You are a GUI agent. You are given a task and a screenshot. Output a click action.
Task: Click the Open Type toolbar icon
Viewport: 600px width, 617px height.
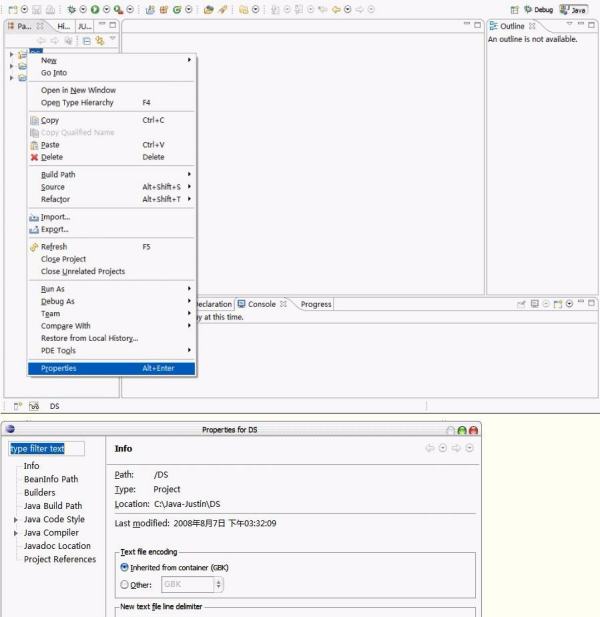point(209,9)
